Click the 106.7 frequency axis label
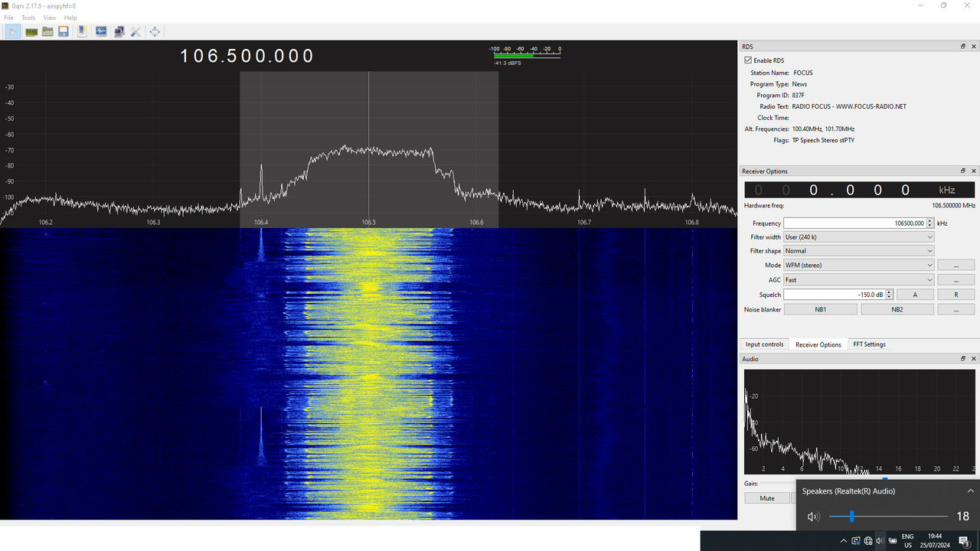 pyautogui.click(x=584, y=222)
